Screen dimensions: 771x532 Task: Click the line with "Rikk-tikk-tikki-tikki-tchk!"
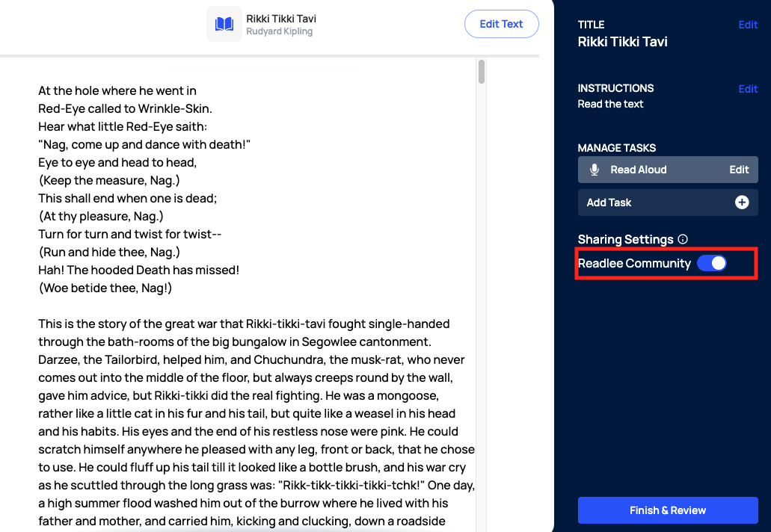pyautogui.click(x=257, y=486)
